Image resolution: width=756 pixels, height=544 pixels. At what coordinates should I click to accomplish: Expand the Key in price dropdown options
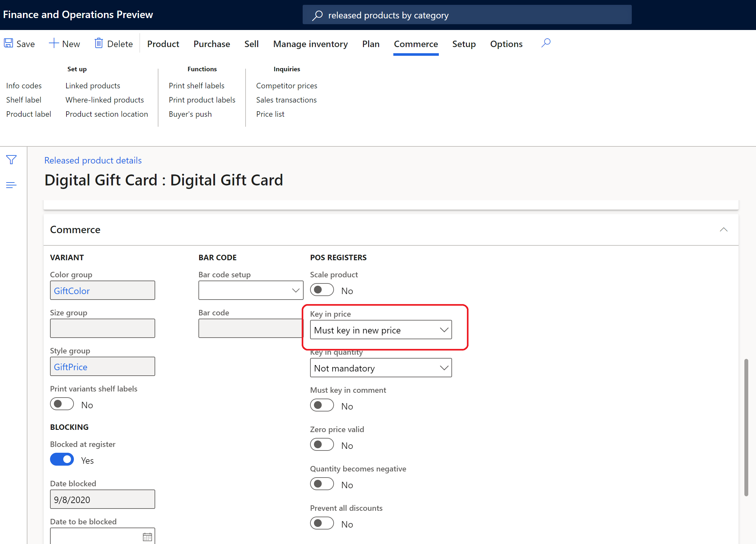[x=444, y=330]
